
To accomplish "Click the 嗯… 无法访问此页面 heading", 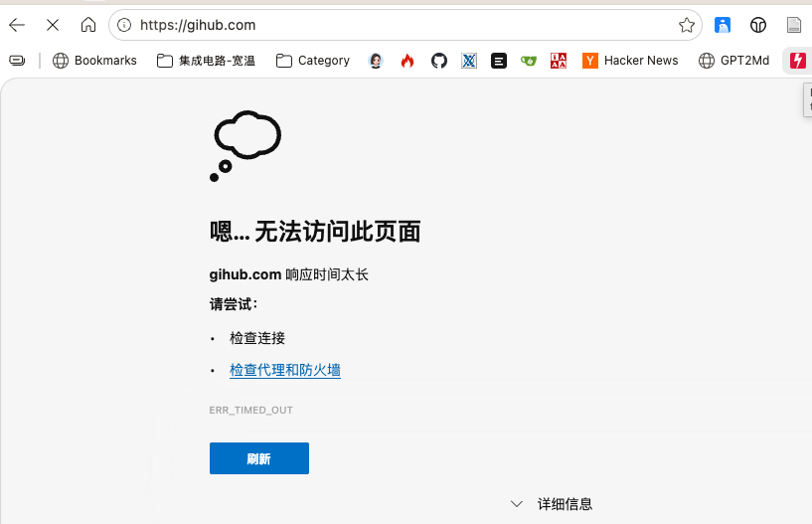I will [x=315, y=231].
